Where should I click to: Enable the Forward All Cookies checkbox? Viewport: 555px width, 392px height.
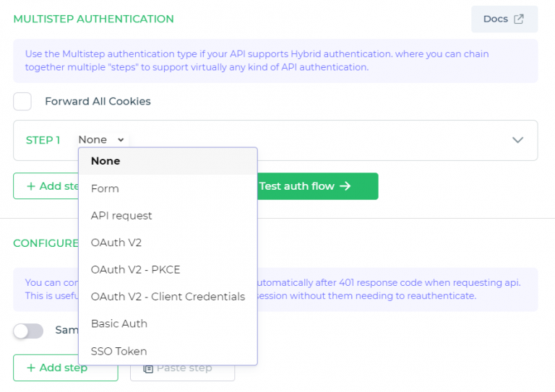coord(22,102)
